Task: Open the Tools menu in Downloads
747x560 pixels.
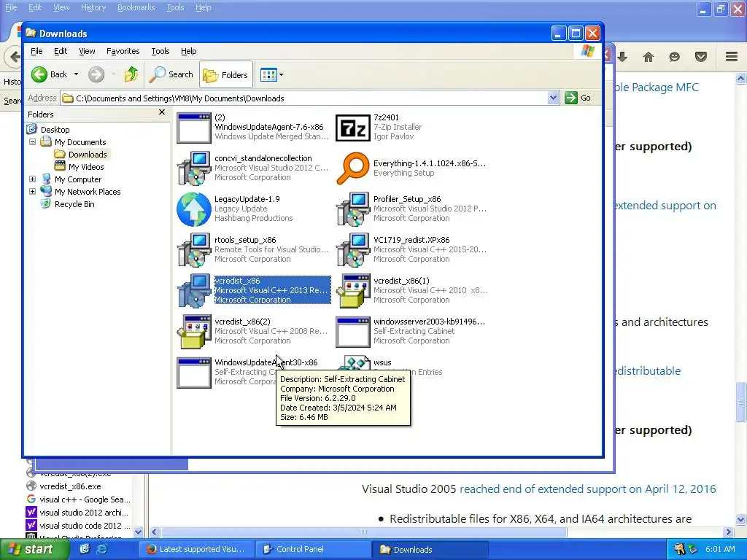Action: tap(160, 51)
